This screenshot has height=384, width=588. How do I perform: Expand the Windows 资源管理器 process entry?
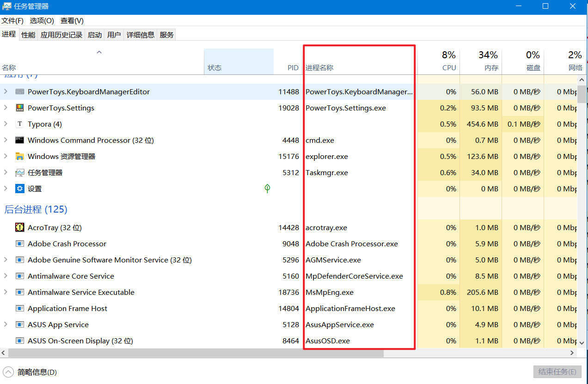[6, 156]
